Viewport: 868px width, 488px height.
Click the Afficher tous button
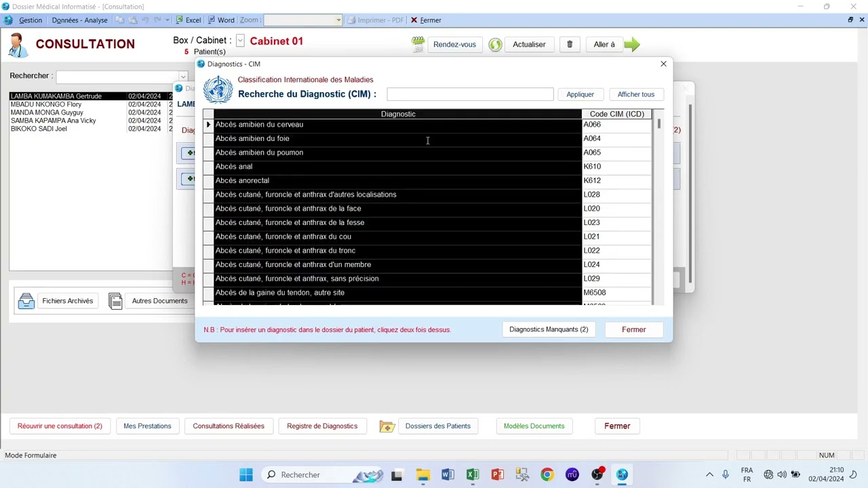point(636,94)
